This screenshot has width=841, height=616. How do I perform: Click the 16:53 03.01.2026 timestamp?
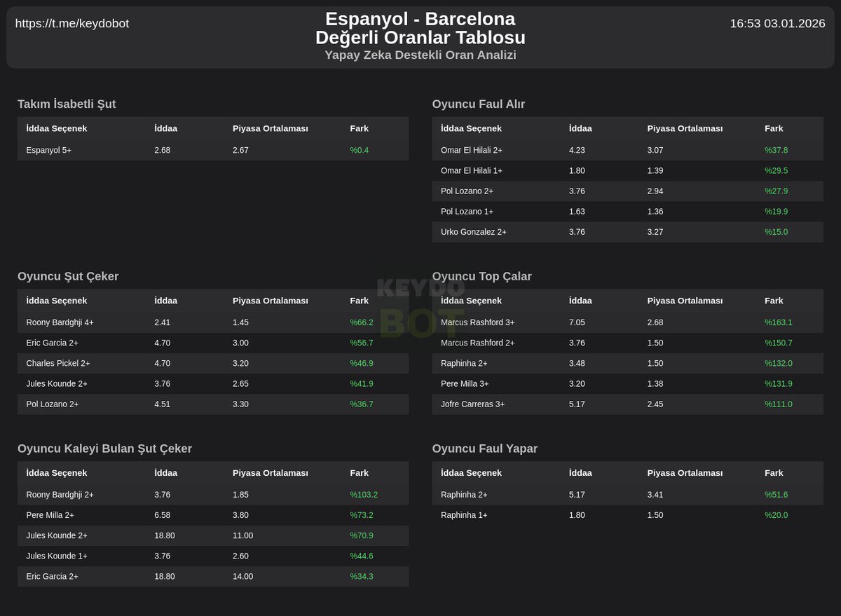point(777,23)
